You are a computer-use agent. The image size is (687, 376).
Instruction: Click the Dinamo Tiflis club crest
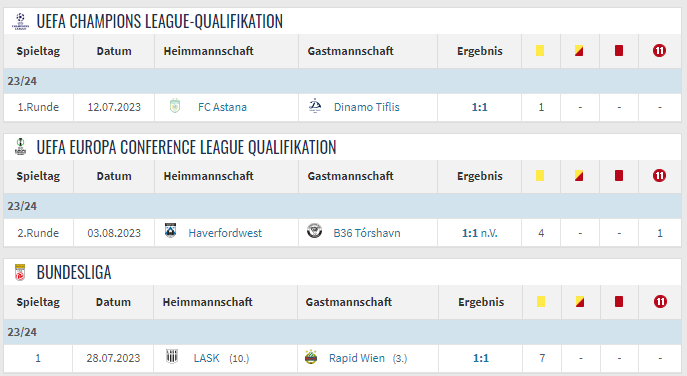coord(315,106)
